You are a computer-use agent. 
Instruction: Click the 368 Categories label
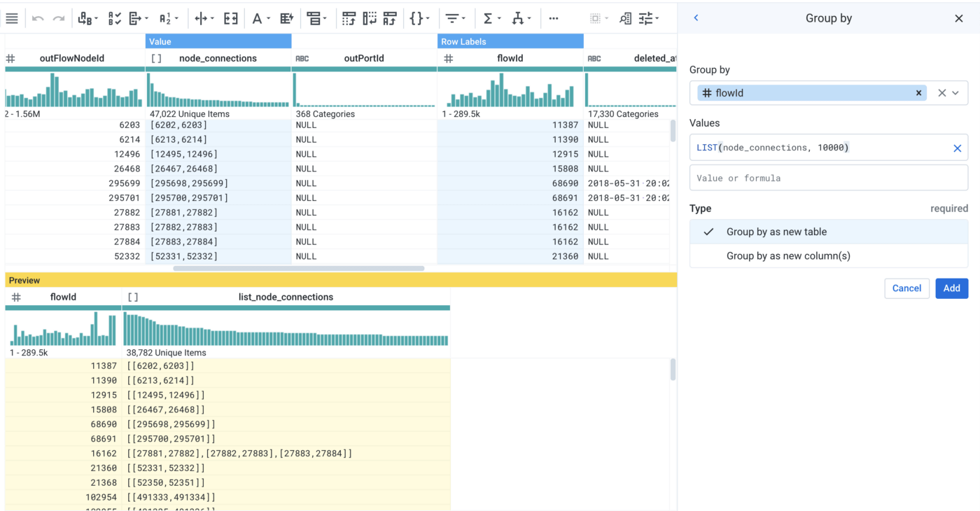(325, 114)
